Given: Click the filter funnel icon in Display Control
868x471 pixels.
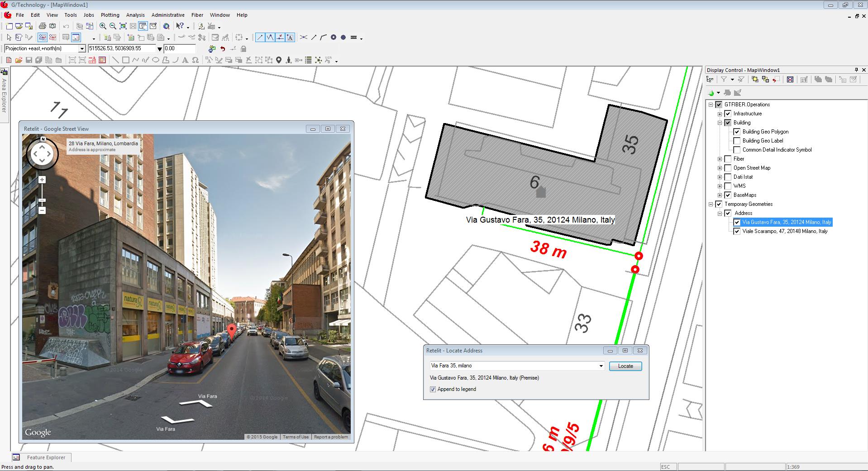Looking at the screenshot, I should [x=724, y=80].
